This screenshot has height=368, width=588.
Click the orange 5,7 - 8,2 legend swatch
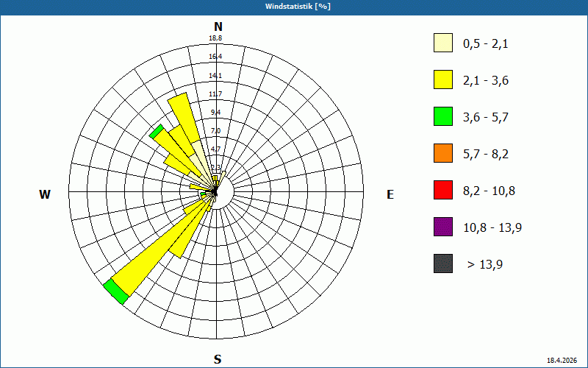click(x=443, y=153)
